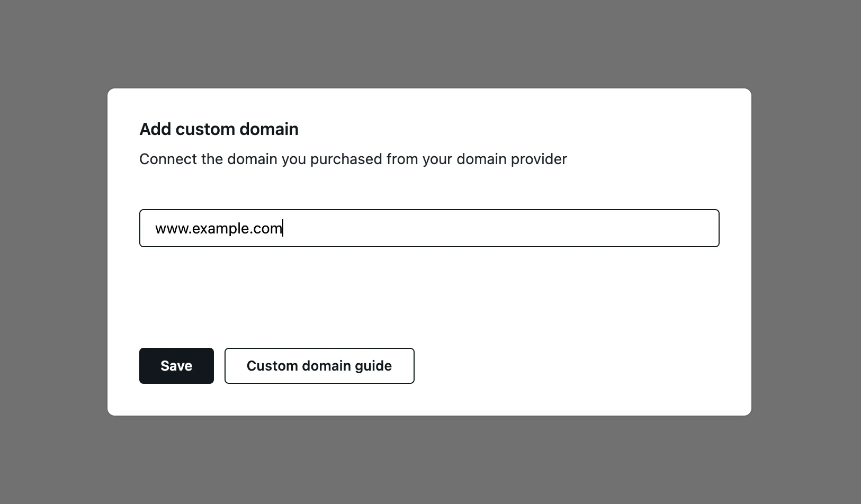Focus the custom domain input field
Viewport: 861px width, 504px height.
(429, 228)
